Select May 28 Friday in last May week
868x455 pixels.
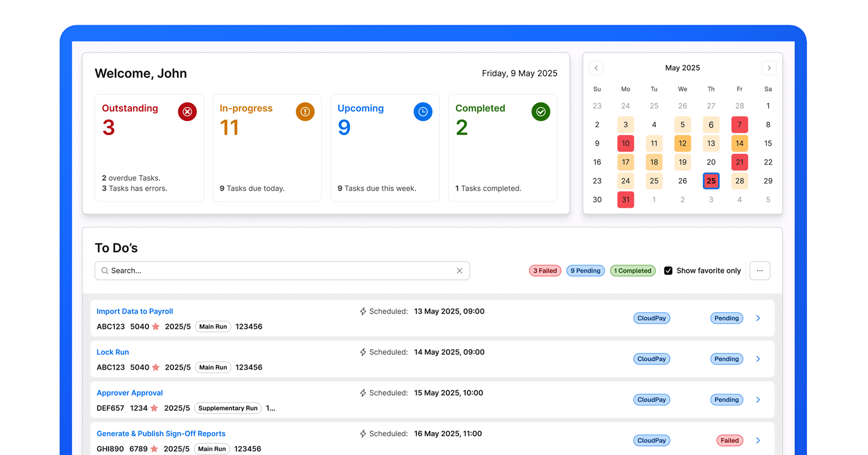pos(740,181)
